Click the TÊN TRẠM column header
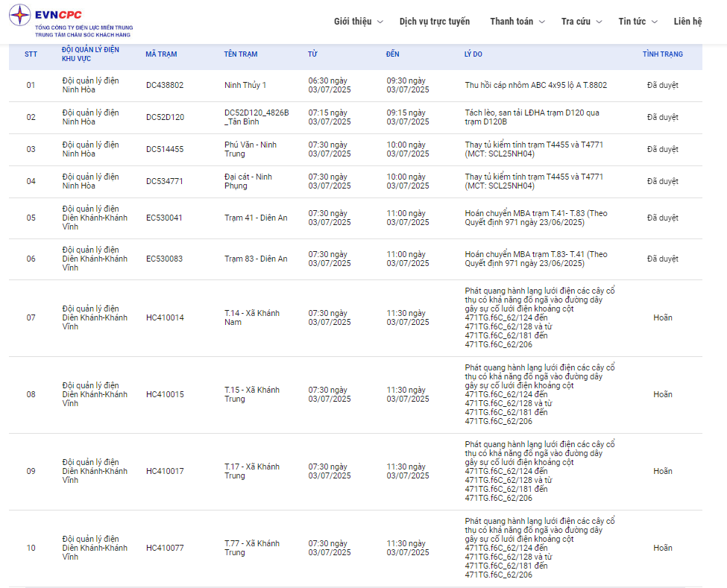This screenshot has height=588, width=727. 241,54
